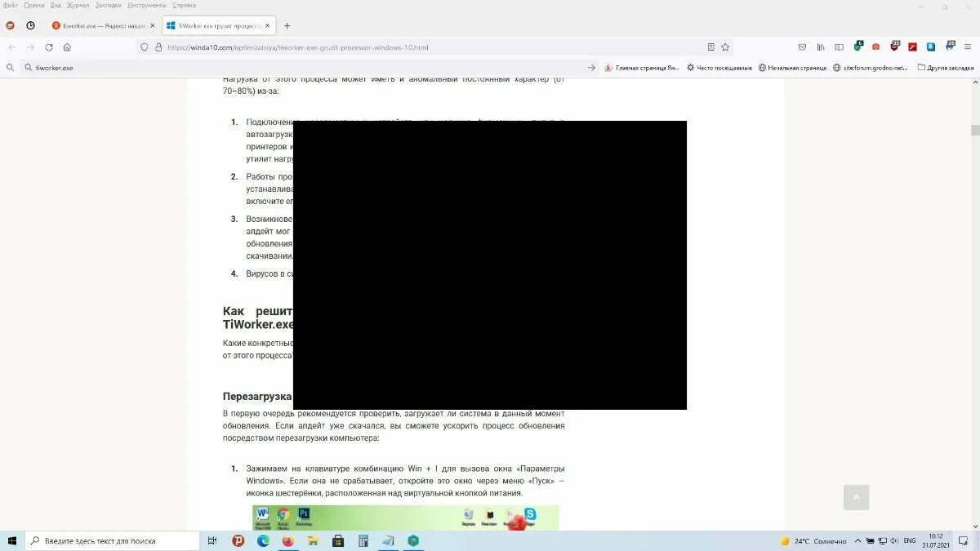Open the Вид menu
The width and height of the screenshot is (980, 551).
click(56, 5)
